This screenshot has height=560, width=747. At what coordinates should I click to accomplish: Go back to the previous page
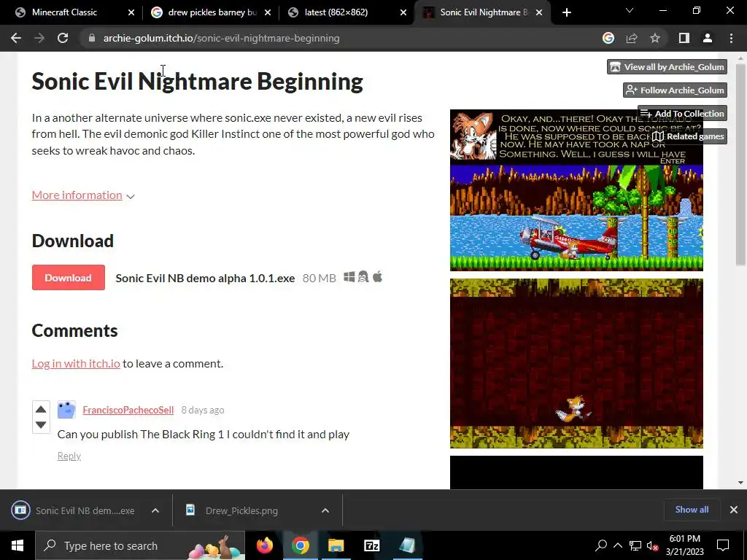[16, 38]
